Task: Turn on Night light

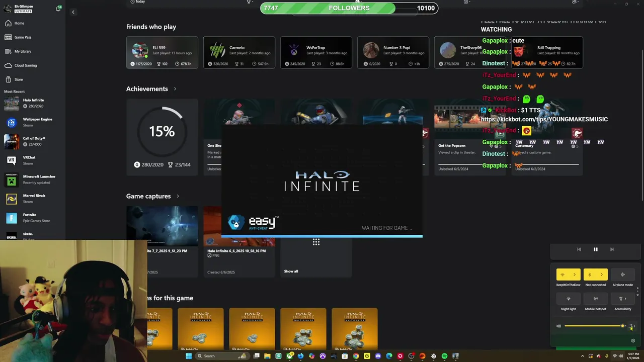Action: click(569, 299)
